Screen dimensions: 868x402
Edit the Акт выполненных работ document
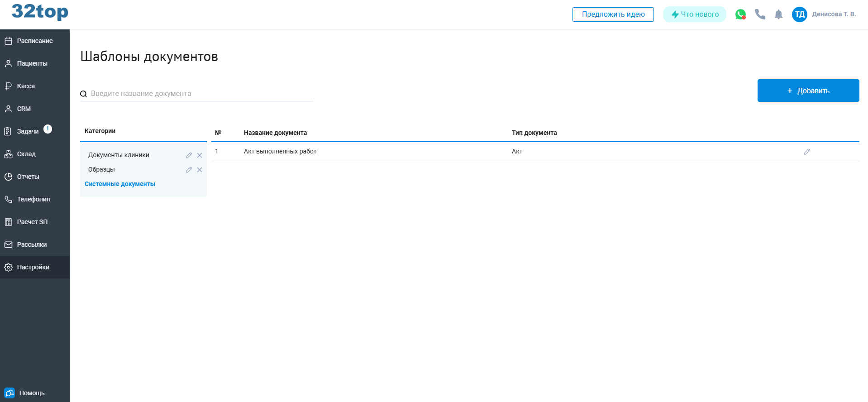point(807,152)
